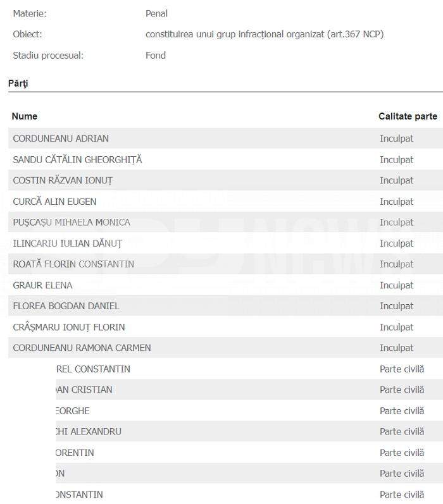Click the COSTIN RĂZVAN IONUȚ name
443x504 pixels.
[63, 181]
